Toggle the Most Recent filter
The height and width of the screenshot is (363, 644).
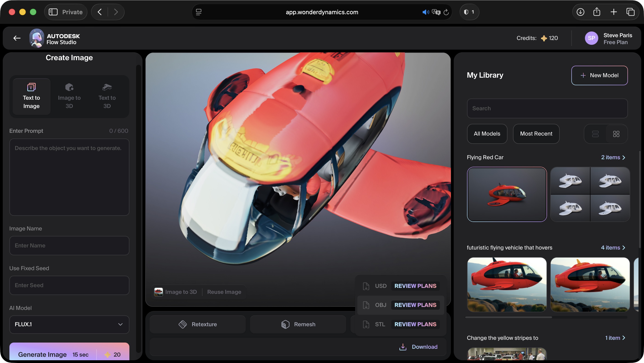point(536,134)
